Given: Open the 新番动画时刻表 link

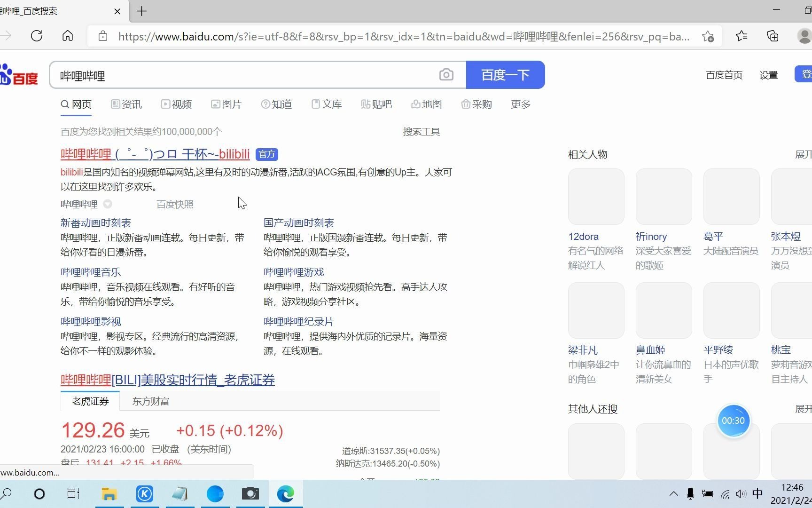Looking at the screenshot, I should click(96, 223).
